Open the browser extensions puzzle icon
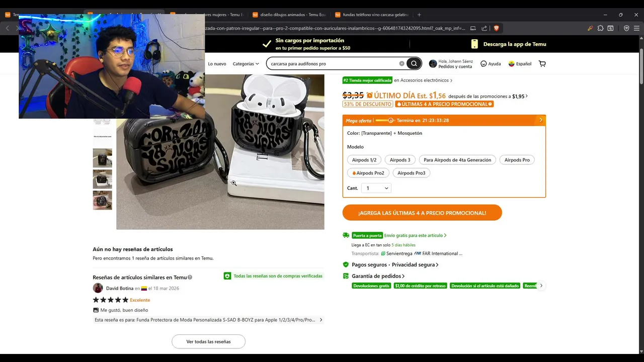Screen dimensions: 644x362 [x=600, y=28]
